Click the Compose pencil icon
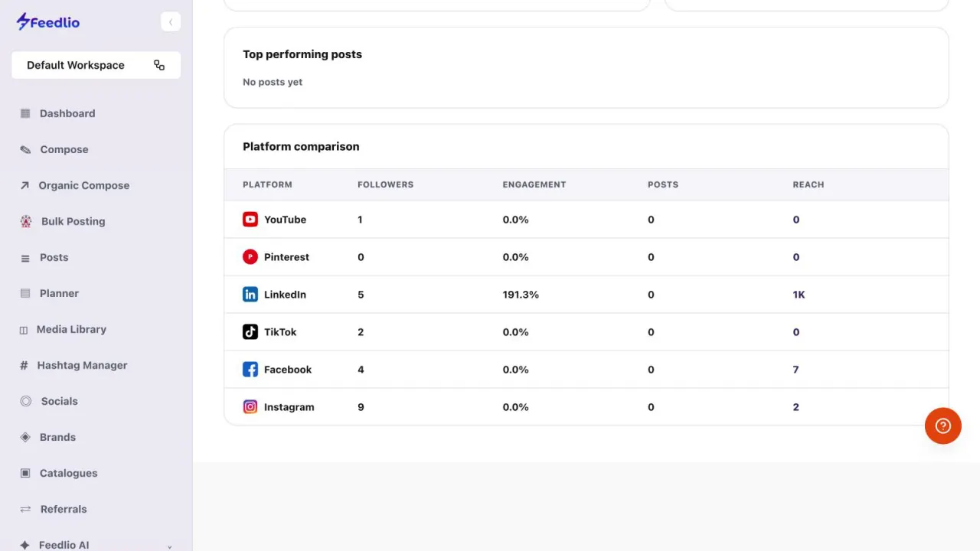Image resolution: width=980 pixels, height=551 pixels. click(x=25, y=149)
